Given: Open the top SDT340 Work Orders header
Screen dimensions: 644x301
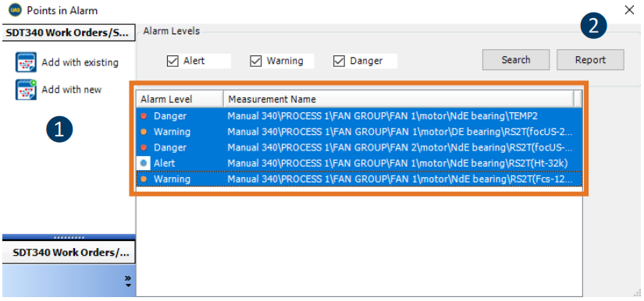Looking at the screenshot, I should (x=69, y=33).
